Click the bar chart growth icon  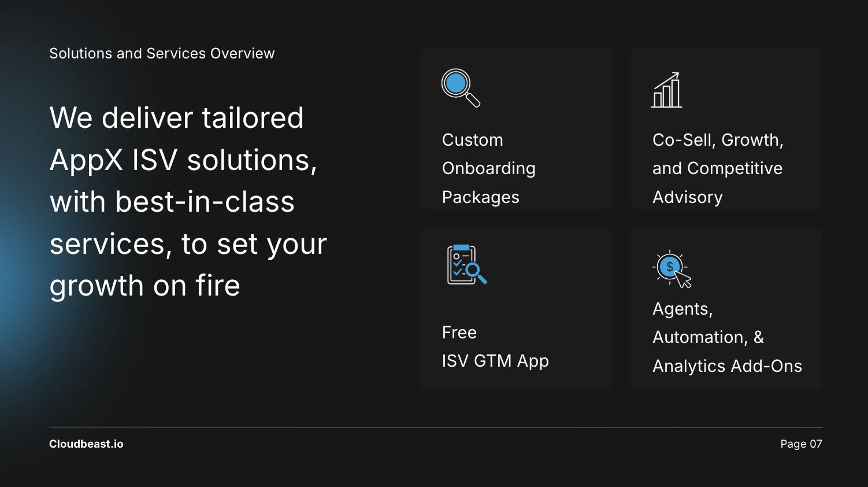click(667, 90)
